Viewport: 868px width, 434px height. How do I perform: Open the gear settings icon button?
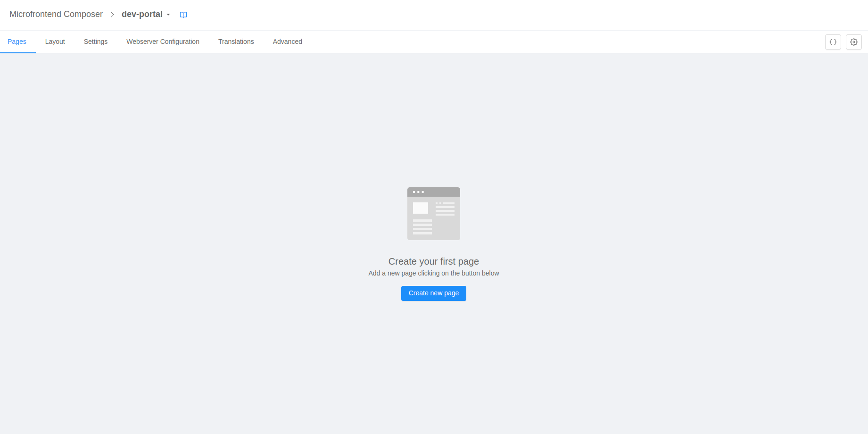click(853, 42)
